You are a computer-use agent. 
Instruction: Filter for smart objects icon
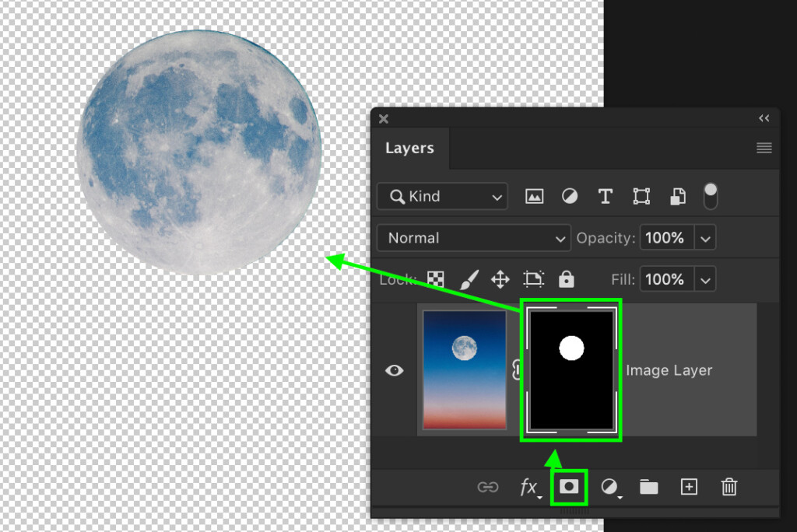tap(678, 196)
